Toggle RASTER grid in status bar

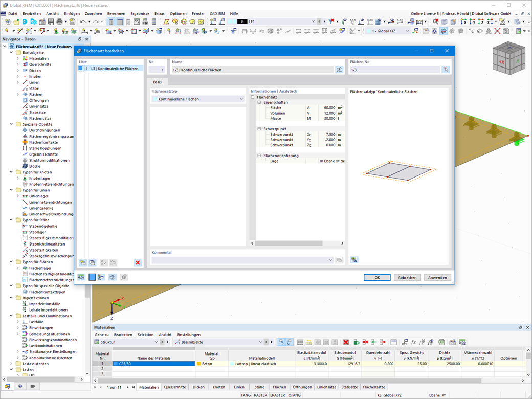260,395
